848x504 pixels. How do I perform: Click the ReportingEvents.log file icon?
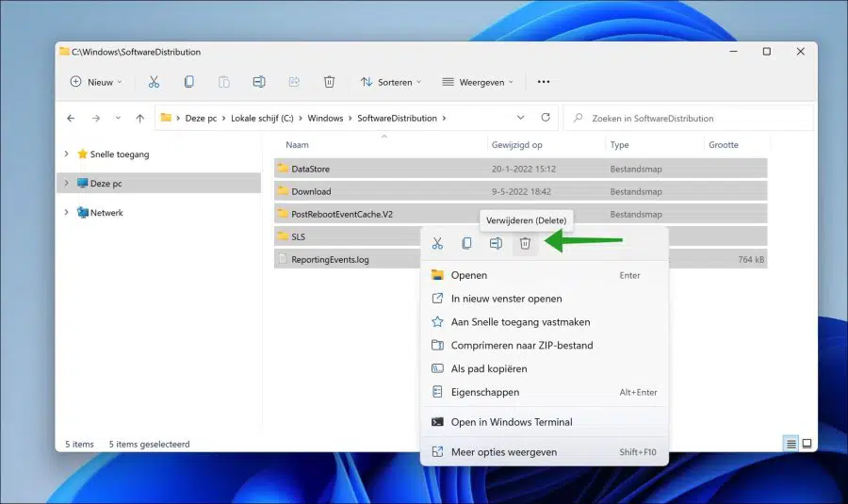[x=283, y=259]
